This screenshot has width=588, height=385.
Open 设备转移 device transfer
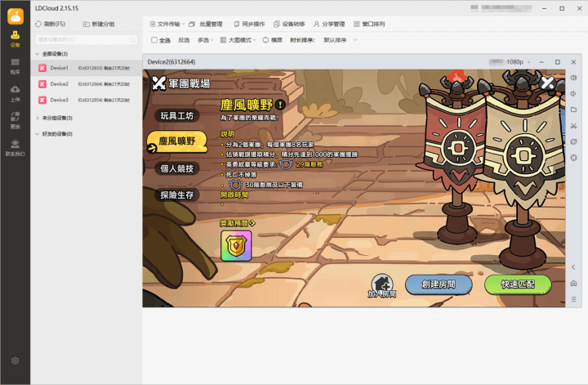point(289,24)
